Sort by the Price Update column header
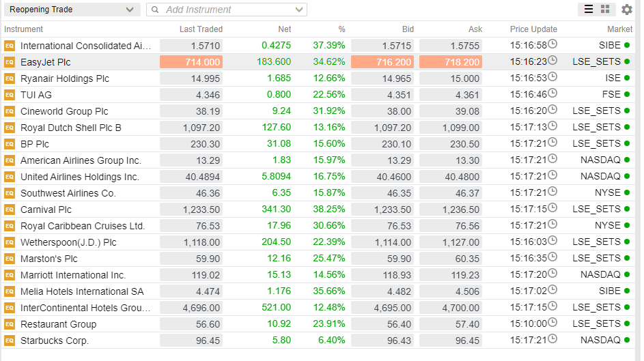Screen dimensions: 644x361 [533, 29]
